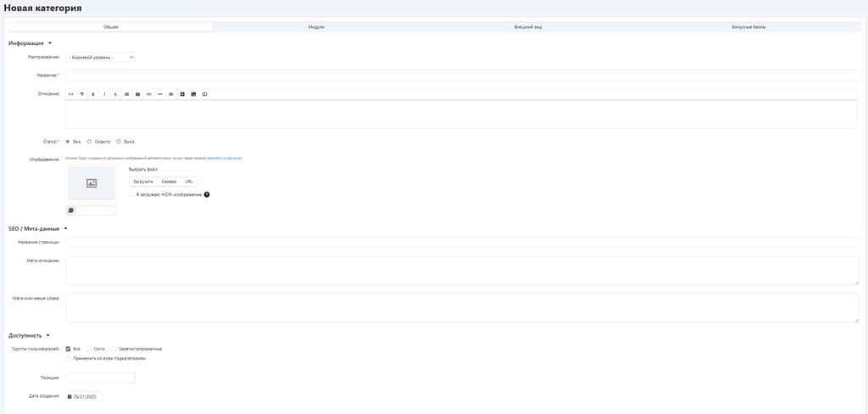Enable "Я загружаю HiDPI-изображение" checkbox

coord(131,194)
